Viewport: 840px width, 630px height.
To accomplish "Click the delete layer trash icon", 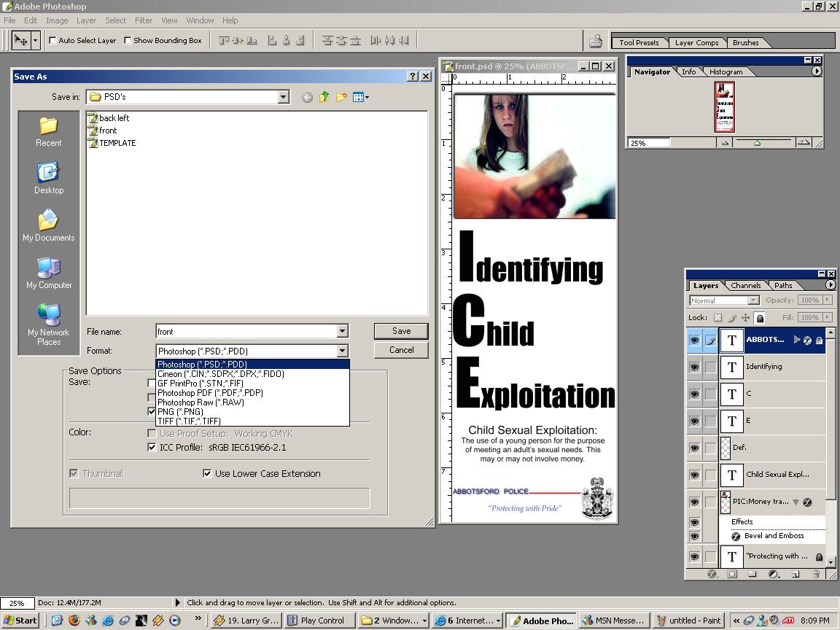I will pos(816,575).
